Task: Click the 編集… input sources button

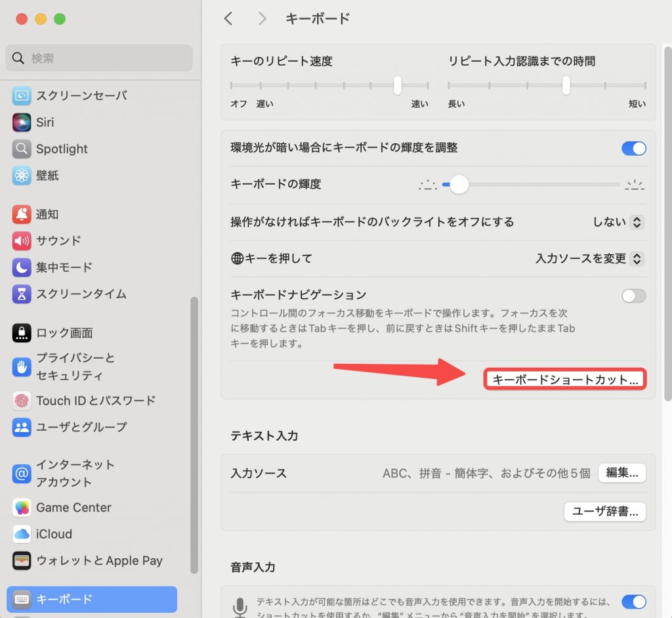Action: click(x=622, y=473)
